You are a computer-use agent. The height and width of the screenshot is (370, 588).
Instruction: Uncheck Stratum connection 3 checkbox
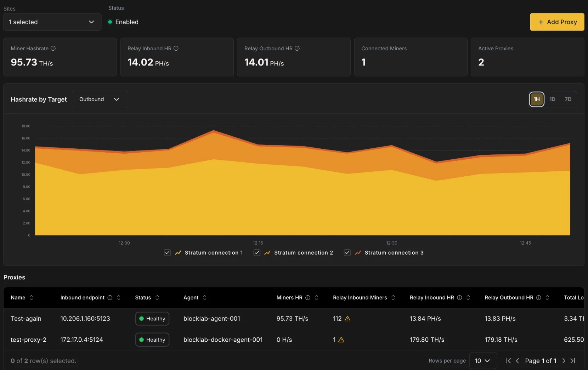(x=347, y=252)
